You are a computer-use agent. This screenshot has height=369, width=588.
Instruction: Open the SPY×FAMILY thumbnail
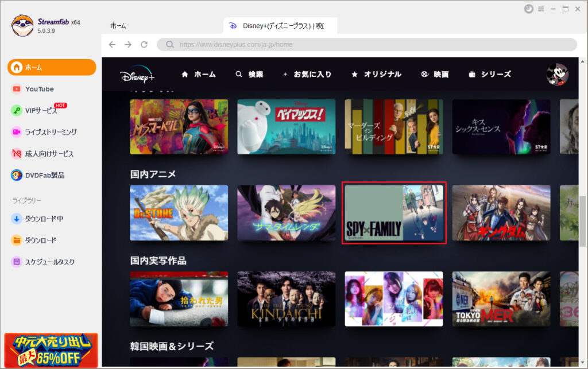click(x=394, y=213)
